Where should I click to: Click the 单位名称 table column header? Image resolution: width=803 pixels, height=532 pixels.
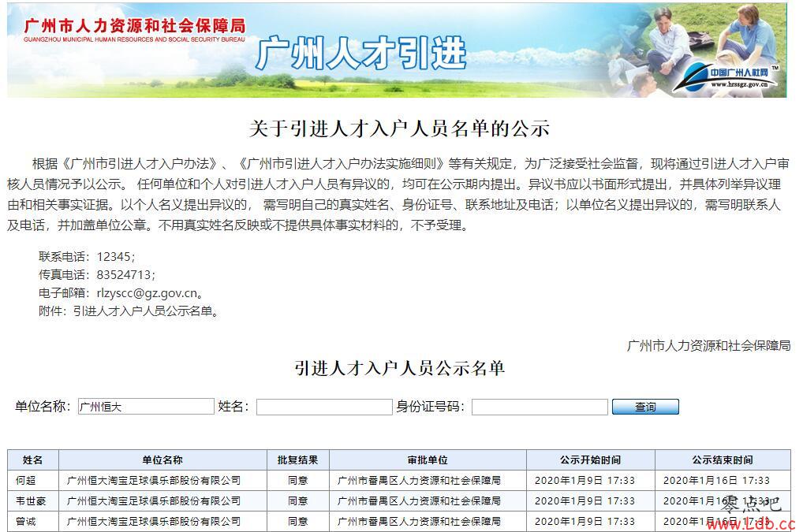tap(162, 459)
